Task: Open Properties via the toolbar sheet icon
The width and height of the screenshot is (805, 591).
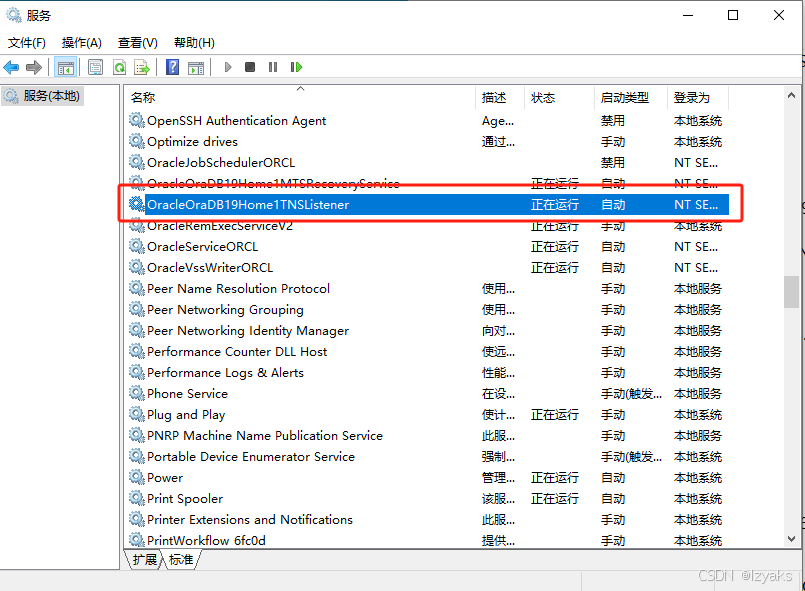Action: coord(95,67)
